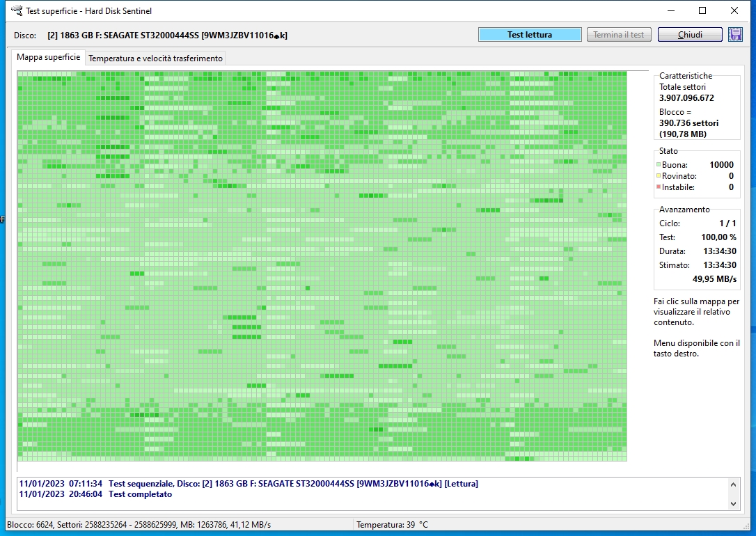Screen dimensions: 756x536
Task: Click the Instabile red legend swatch
Action: click(659, 187)
